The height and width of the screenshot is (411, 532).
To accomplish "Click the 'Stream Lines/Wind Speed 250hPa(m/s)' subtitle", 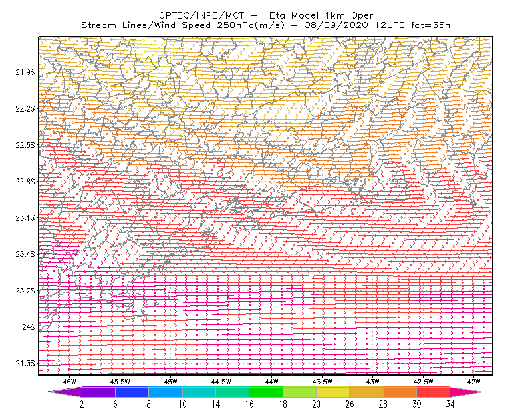I will pos(183,25).
